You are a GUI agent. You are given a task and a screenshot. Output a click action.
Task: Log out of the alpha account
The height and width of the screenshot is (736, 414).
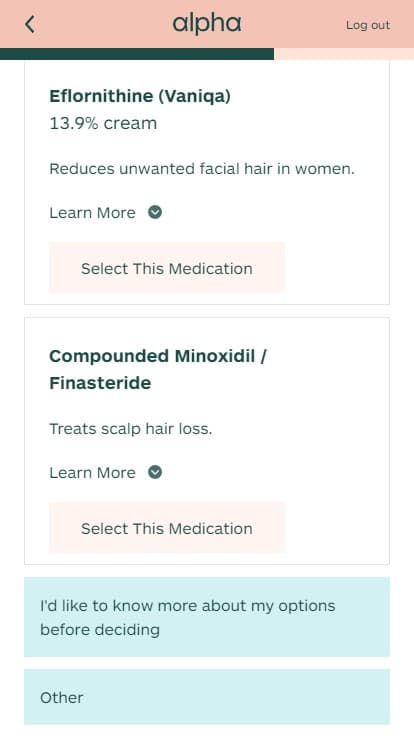click(x=368, y=25)
